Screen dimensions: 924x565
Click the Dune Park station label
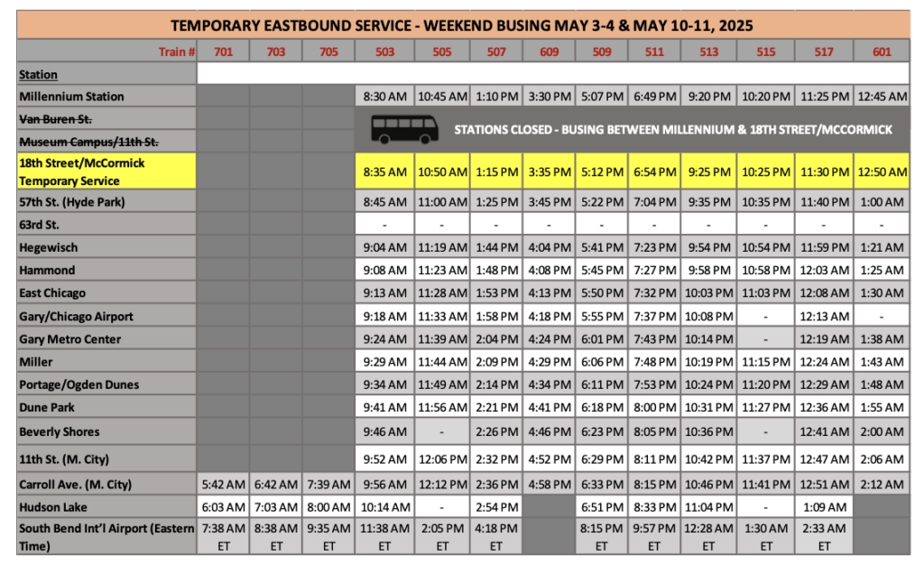47,407
